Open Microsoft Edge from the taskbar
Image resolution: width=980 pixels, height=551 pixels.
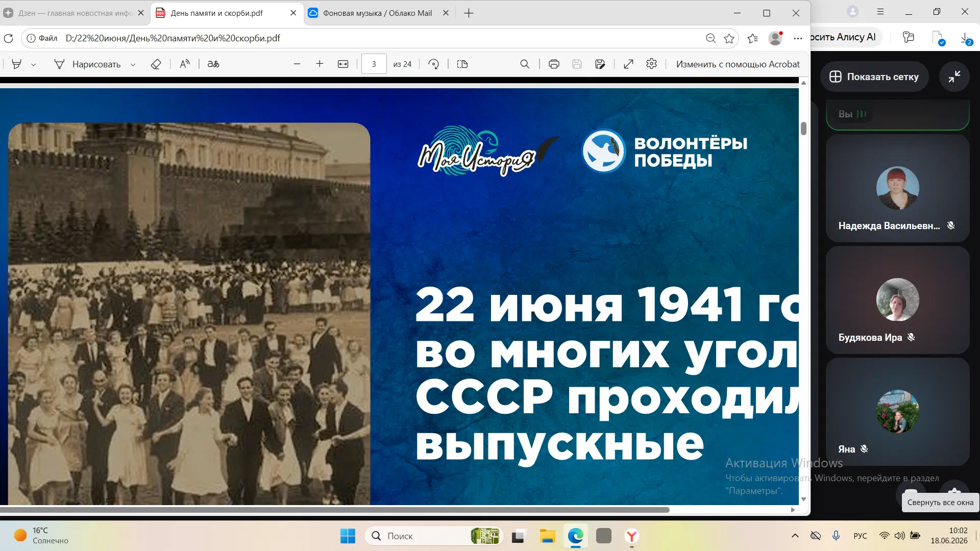[576, 536]
